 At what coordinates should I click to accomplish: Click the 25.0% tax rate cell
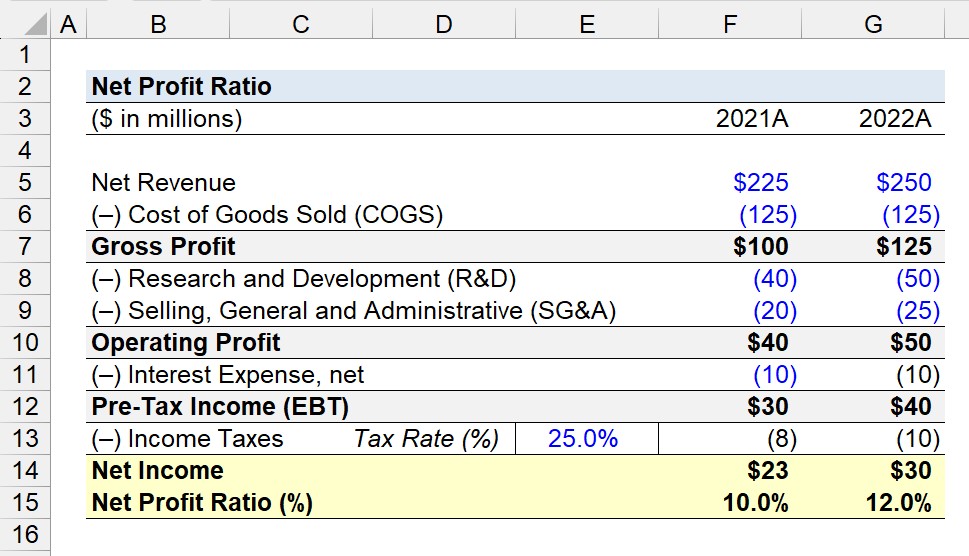pos(587,439)
